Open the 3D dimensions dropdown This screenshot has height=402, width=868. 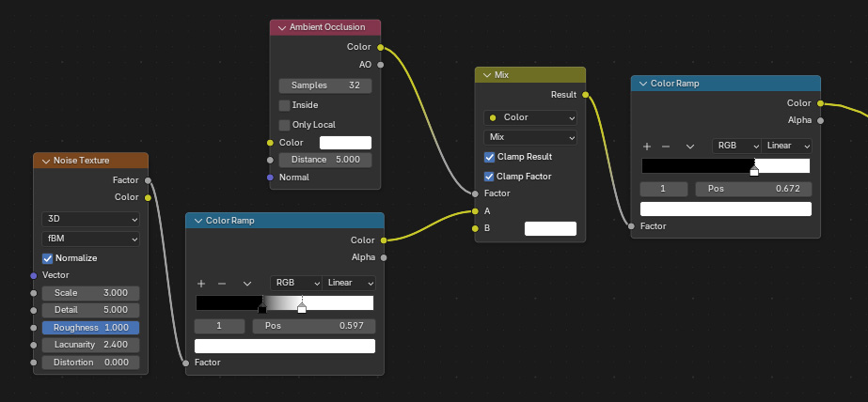coord(90,219)
